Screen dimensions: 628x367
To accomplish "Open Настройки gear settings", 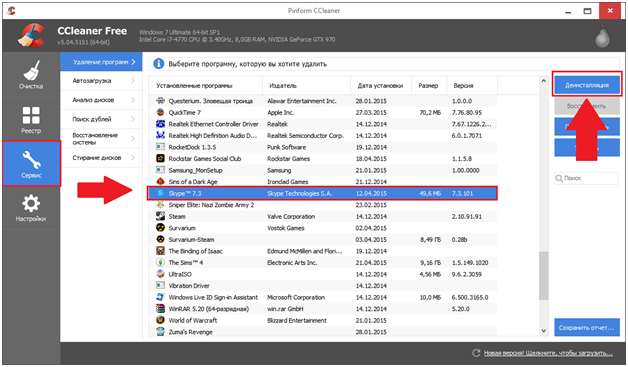I will [x=31, y=208].
